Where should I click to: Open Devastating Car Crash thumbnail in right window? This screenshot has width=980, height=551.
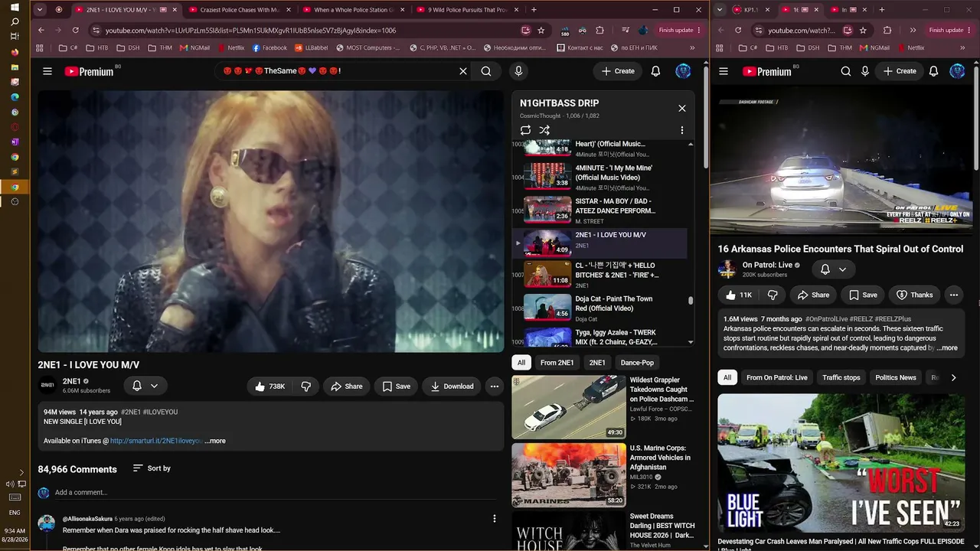tap(841, 463)
